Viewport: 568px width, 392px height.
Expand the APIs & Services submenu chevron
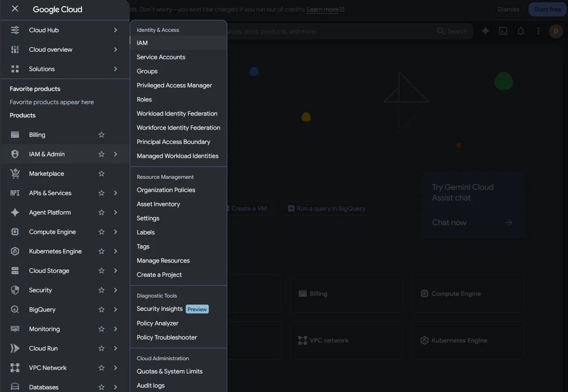coord(116,193)
